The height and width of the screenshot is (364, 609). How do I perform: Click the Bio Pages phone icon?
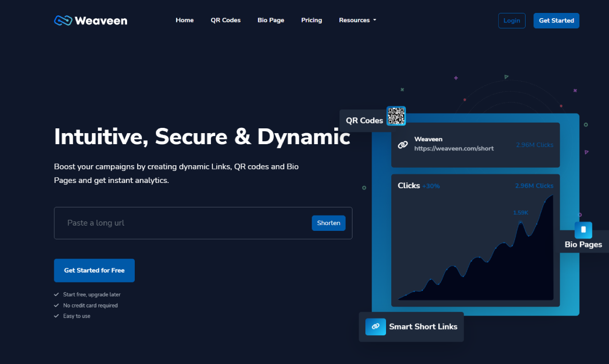(x=583, y=230)
